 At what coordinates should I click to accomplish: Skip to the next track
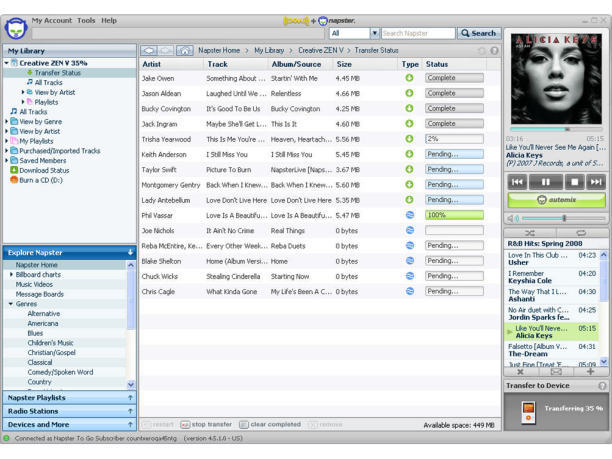point(596,182)
